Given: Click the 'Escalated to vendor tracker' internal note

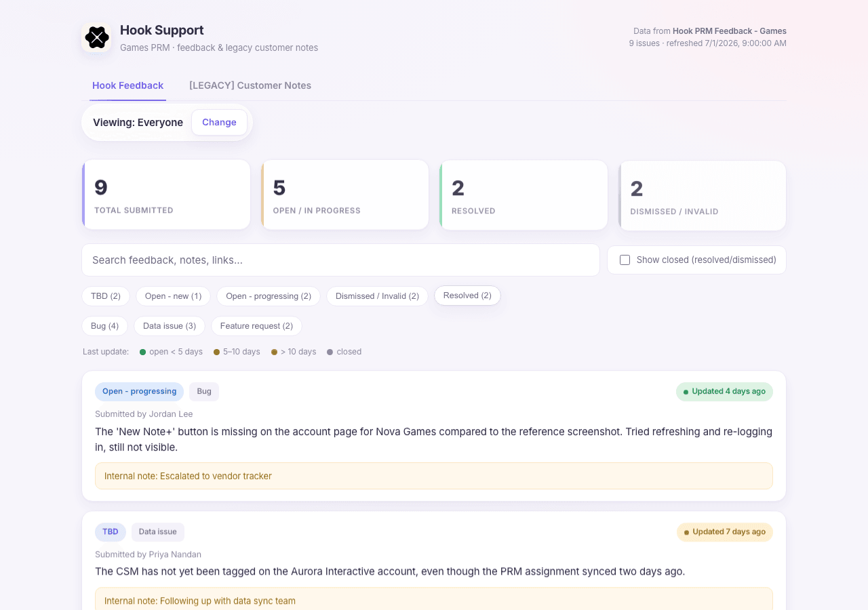Looking at the screenshot, I should pos(434,476).
